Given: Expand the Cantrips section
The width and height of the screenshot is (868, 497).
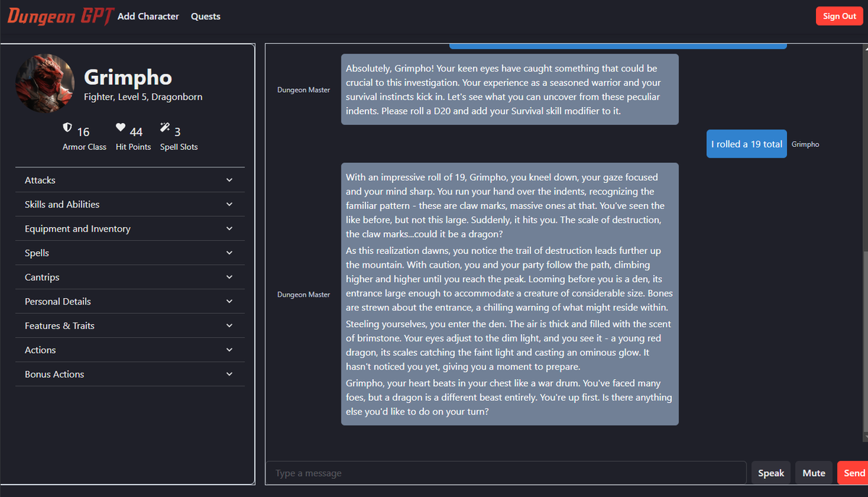Looking at the screenshot, I should (x=129, y=277).
